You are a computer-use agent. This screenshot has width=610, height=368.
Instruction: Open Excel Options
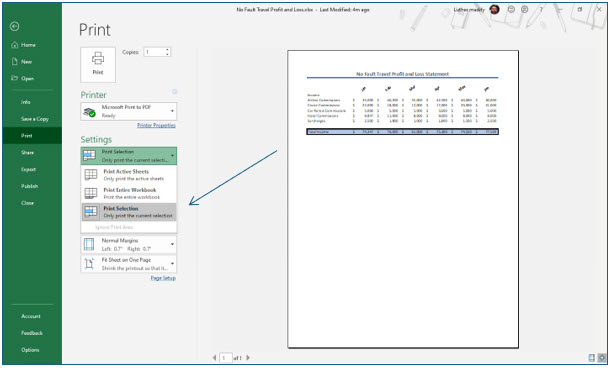click(30, 349)
